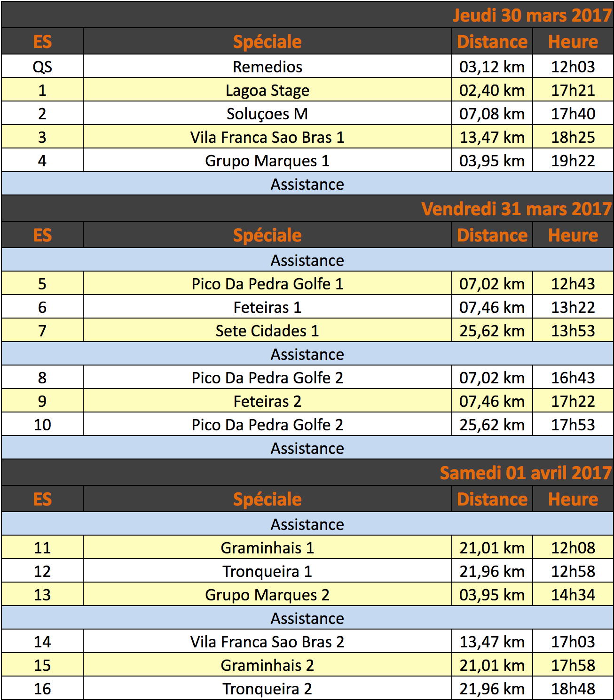Image resolution: width=614 pixels, height=700 pixels.
Task: Click the QS stage number cell
Action: (x=42, y=66)
